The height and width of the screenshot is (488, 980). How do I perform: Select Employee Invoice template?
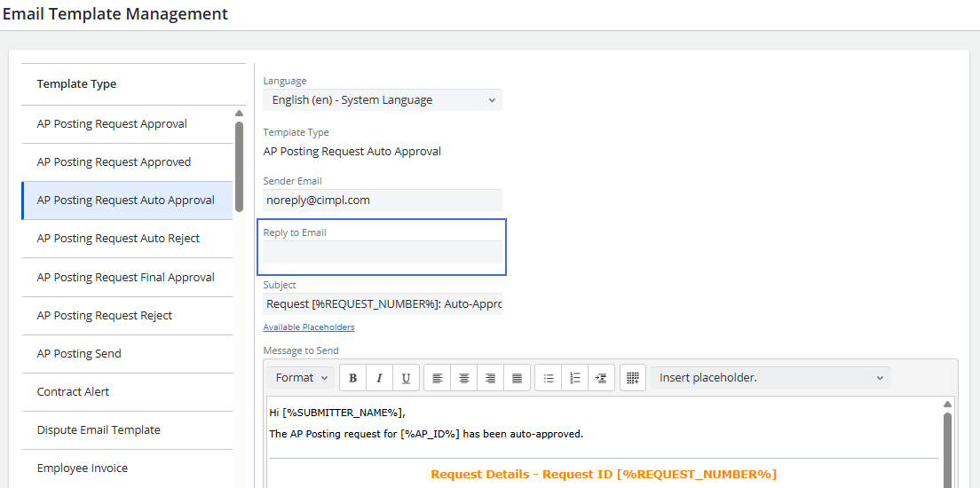coord(128,468)
